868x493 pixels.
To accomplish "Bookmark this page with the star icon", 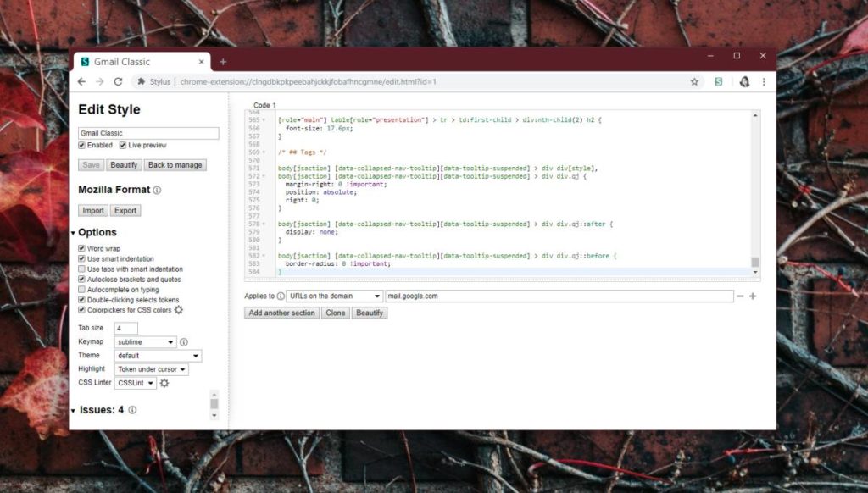I will pos(694,82).
